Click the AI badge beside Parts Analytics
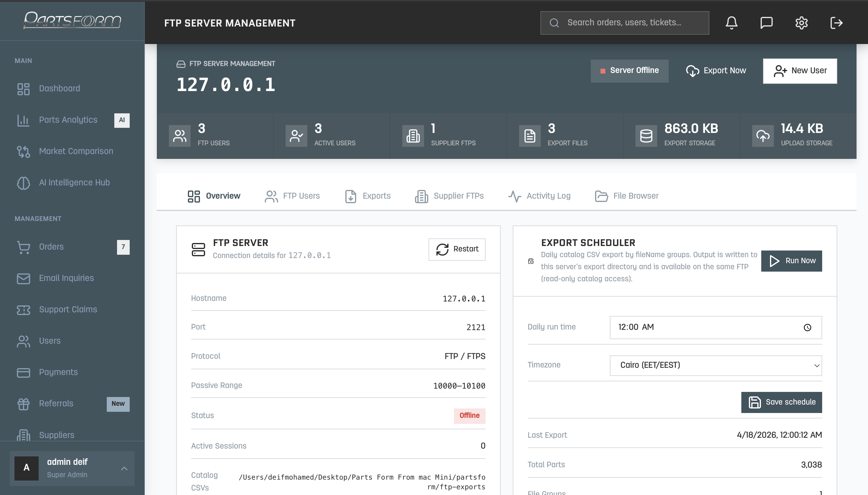This screenshot has height=495, width=868. (122, 120)
